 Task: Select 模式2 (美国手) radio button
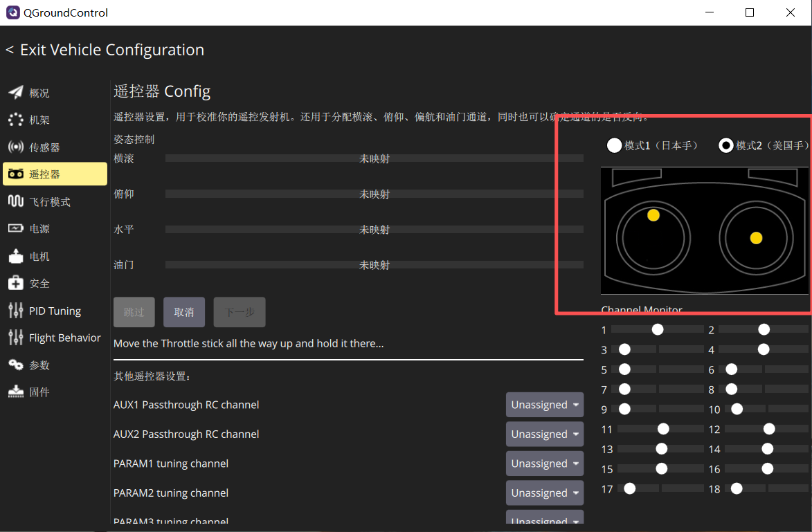pos(726,145)
